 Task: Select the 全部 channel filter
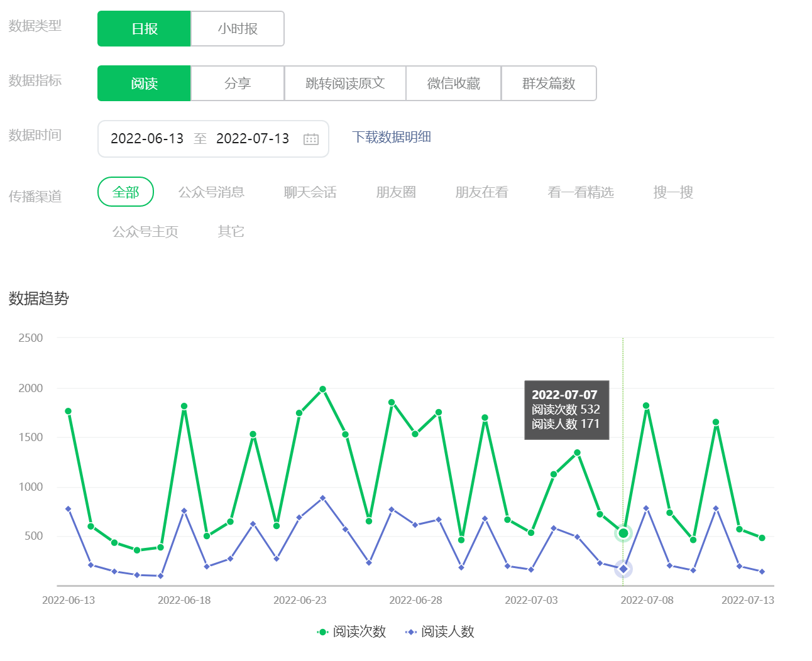point(126,192)
